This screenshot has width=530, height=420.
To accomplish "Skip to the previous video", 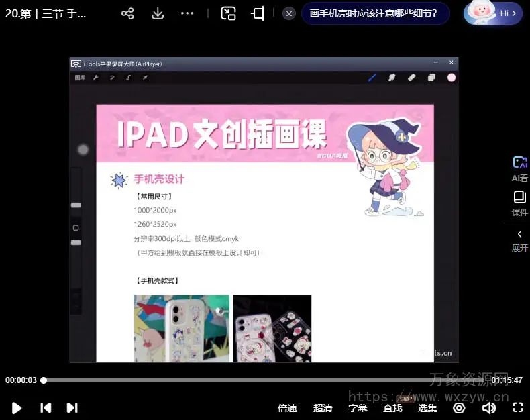I will [x=46, y=407].
